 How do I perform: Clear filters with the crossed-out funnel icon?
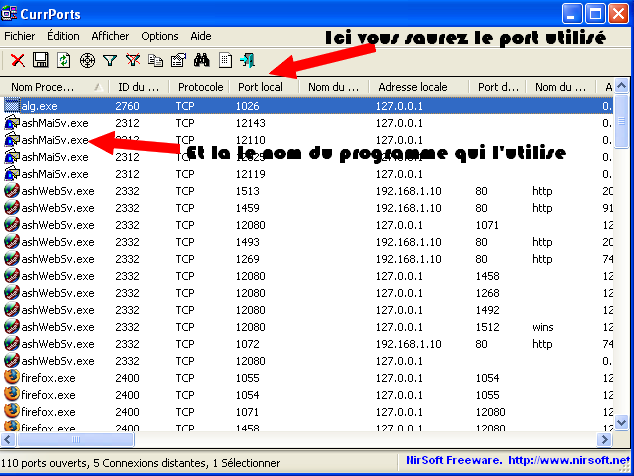click(x=133, y=60)
